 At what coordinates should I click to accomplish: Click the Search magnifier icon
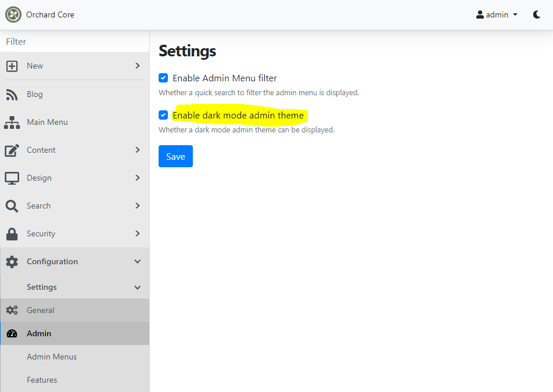pos(12,206)
